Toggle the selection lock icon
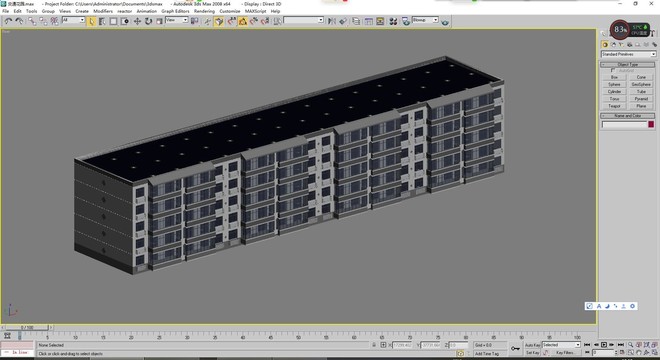660x360 pixels. click(x=374, y=345)
